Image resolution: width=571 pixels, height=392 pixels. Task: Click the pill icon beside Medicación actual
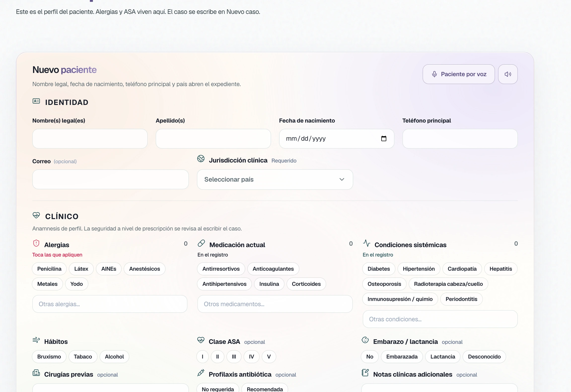201,243
